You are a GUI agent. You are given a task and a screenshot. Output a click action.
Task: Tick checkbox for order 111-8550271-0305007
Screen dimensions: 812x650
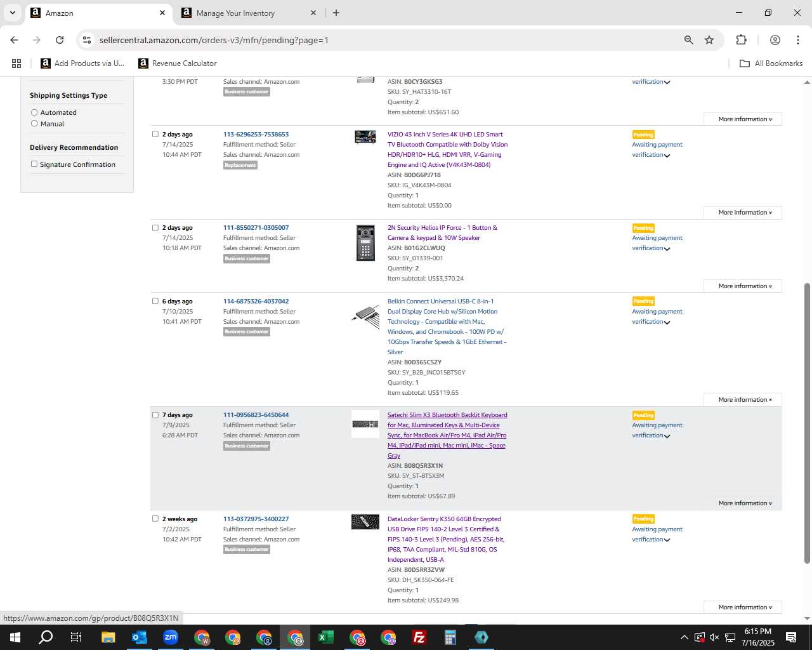155,227
